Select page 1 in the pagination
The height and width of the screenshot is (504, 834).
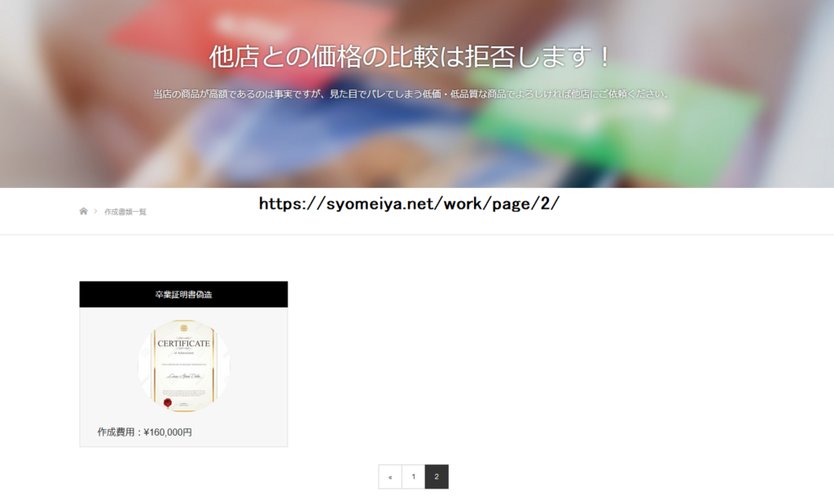point(414,477)
